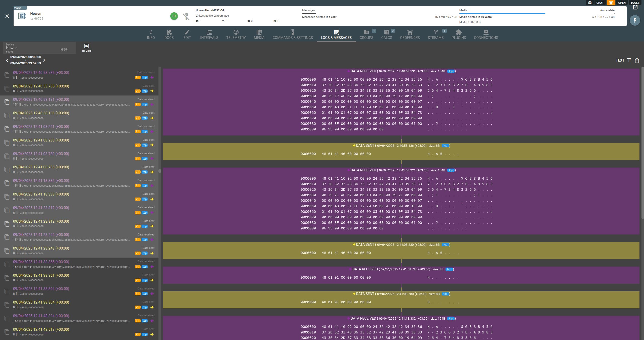
Task: Copy the 12:40:53.785 received log entry
Action: [7, 75]
